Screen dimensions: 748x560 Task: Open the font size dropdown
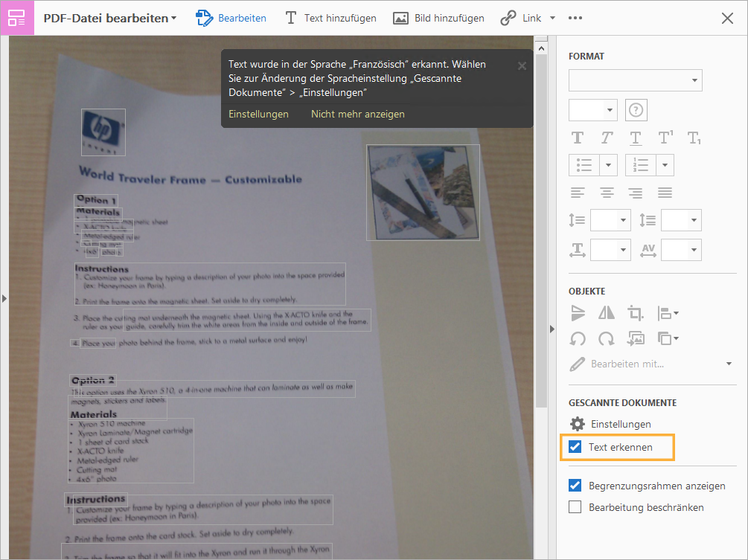[x=593, y=110]
